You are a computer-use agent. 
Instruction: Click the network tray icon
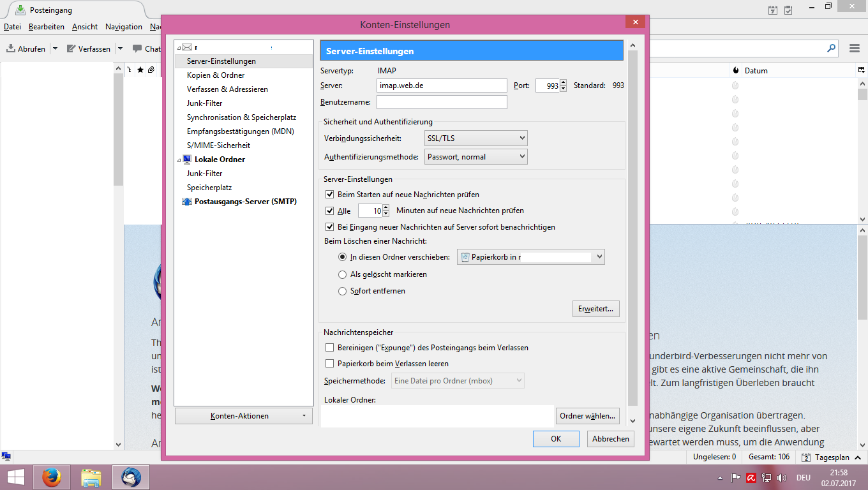(767, 477)
